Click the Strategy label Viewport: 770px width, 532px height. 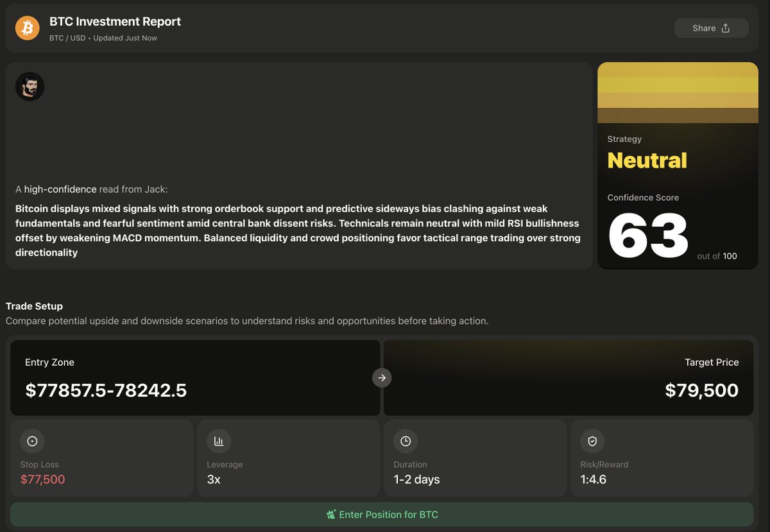(624, 139)
